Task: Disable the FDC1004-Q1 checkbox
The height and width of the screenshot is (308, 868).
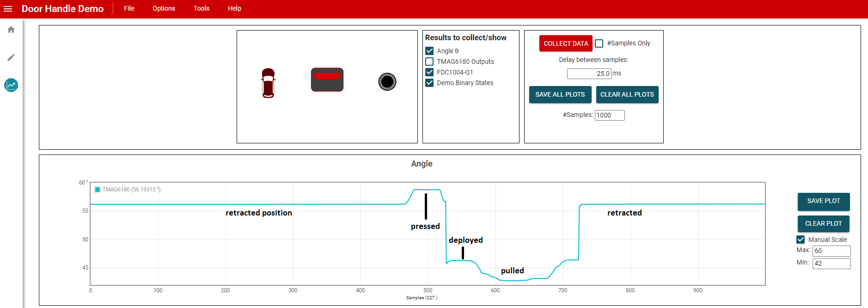Action: click(429, 72)
